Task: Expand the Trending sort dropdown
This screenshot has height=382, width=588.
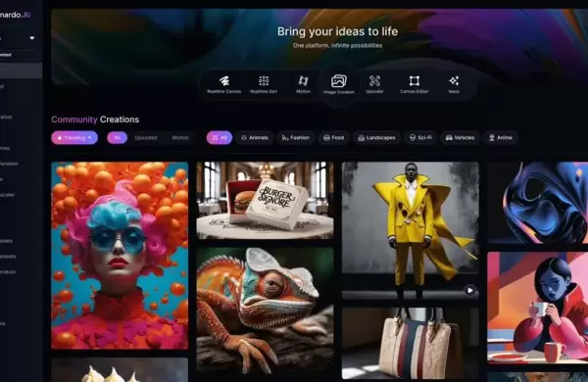Action: (x=74, y=137)
